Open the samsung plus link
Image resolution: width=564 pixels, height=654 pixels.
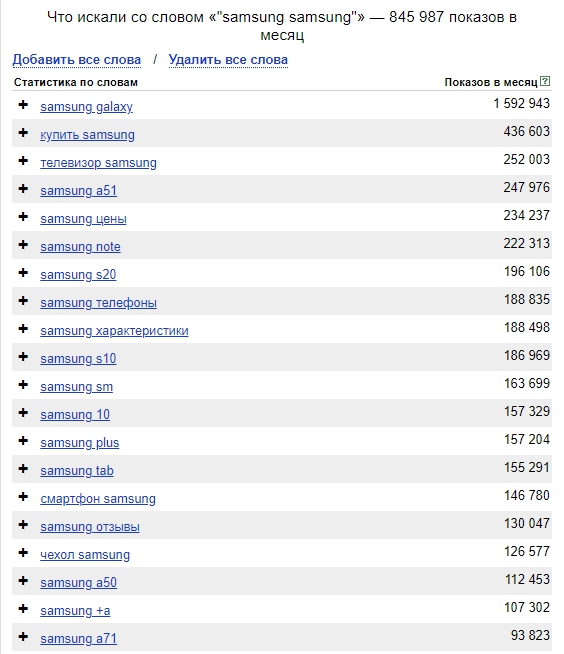[80, 443]
